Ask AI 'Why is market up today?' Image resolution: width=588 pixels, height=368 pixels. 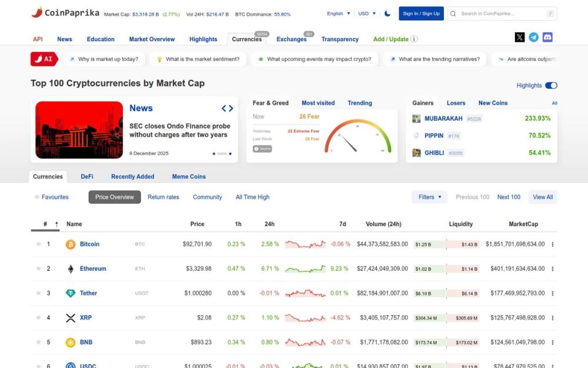click(104, 59)
